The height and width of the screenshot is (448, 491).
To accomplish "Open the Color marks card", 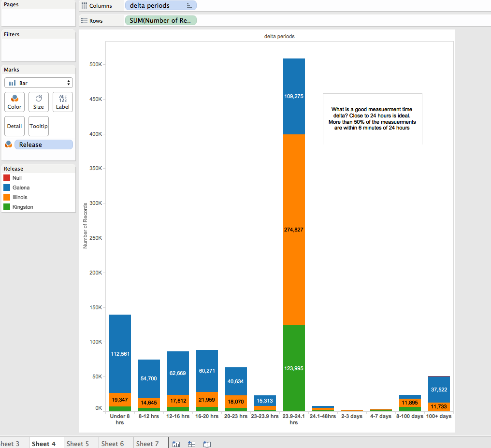I will (x=14, y=102).
